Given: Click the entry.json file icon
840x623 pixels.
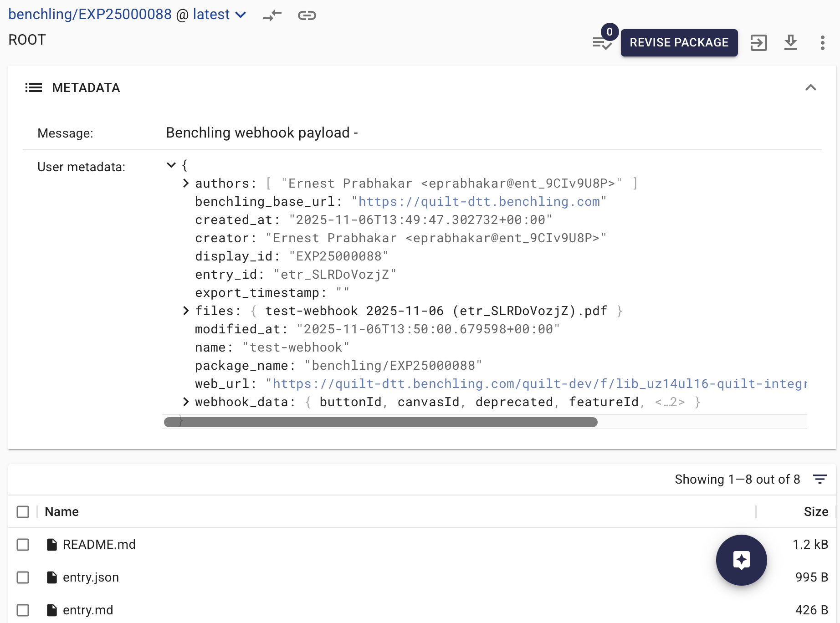Looking at the screenshot, I should click(52, 577).
